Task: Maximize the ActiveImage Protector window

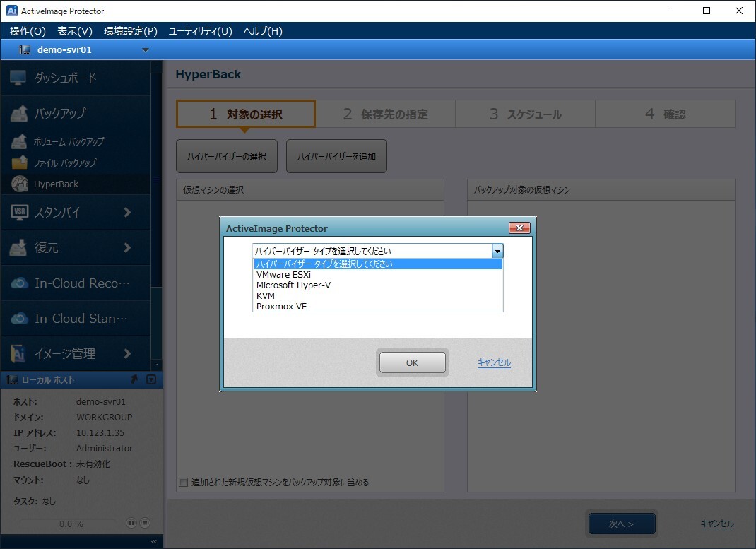Action: coord(707,11)
